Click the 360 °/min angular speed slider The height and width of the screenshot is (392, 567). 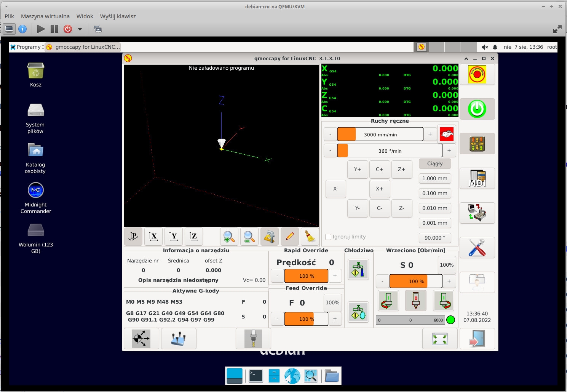point(390,150)
